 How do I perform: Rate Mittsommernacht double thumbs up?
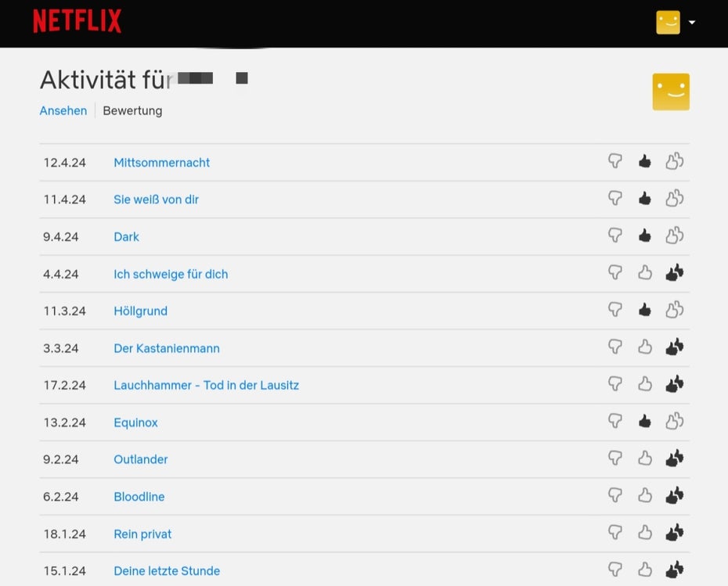[675, 161]
